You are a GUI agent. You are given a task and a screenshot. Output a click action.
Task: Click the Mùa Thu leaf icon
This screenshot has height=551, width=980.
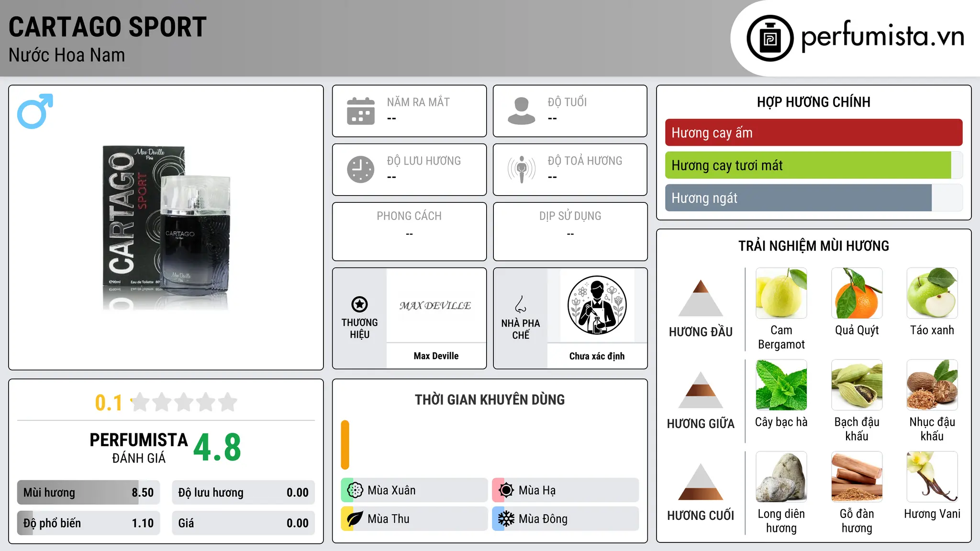[x=355, y=519]
